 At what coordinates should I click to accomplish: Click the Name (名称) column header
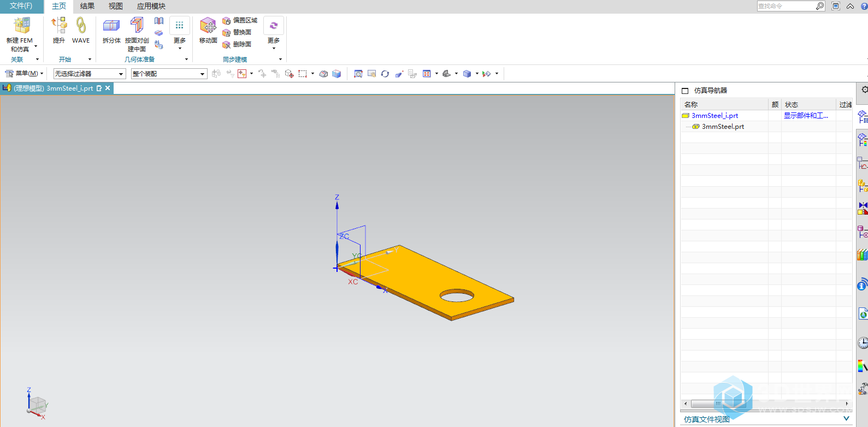click(x=724, y=104)
